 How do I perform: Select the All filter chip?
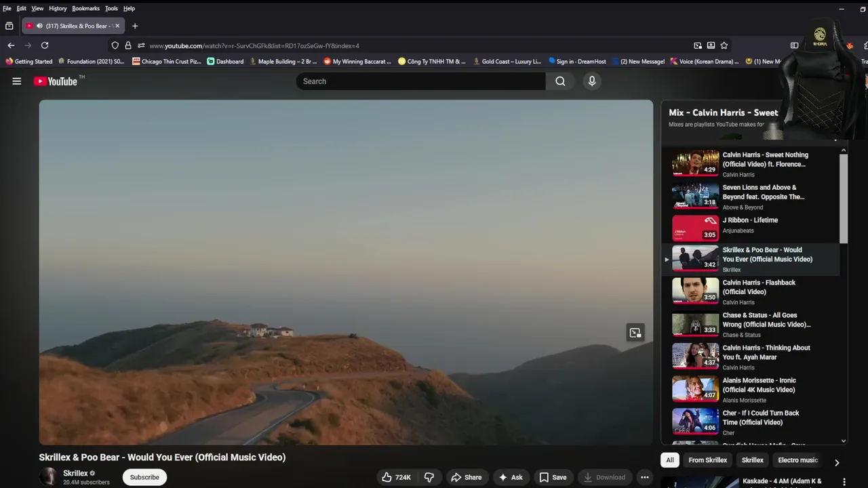tap(670, 460)
